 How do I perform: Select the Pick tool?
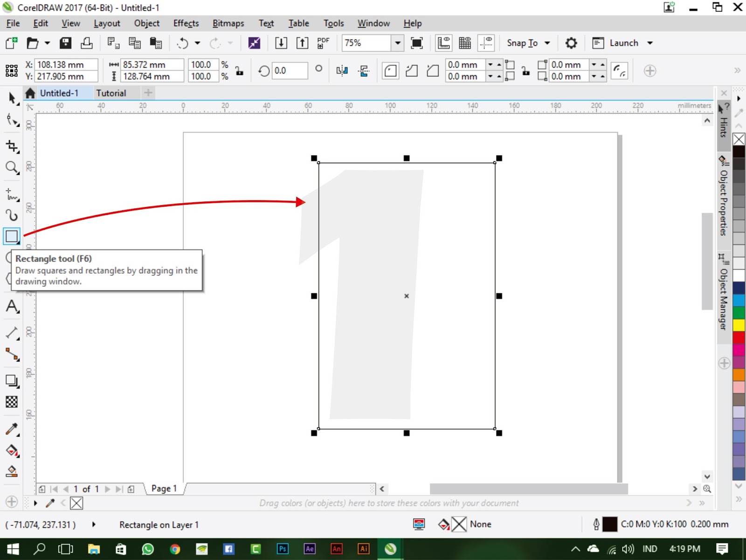[12, 98]
